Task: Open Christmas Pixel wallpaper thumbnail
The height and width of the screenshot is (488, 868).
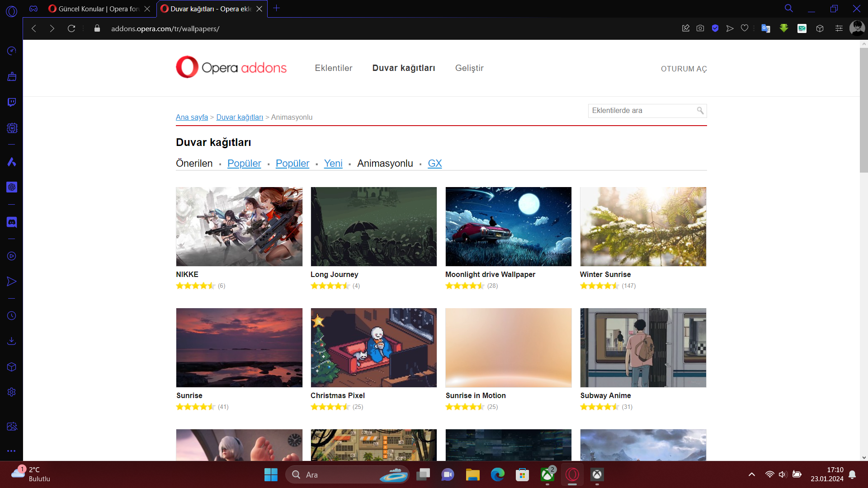Action: (x=374, y=348)
